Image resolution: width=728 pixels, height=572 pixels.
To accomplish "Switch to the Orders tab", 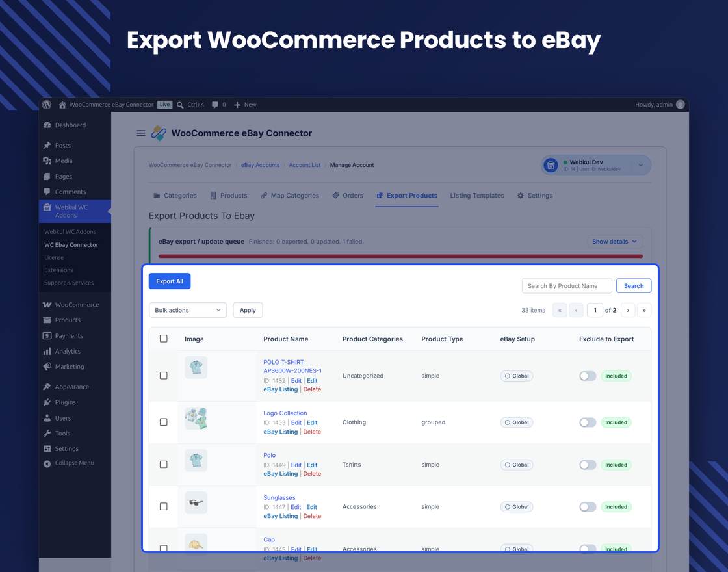I will click(x=348, y=196).
